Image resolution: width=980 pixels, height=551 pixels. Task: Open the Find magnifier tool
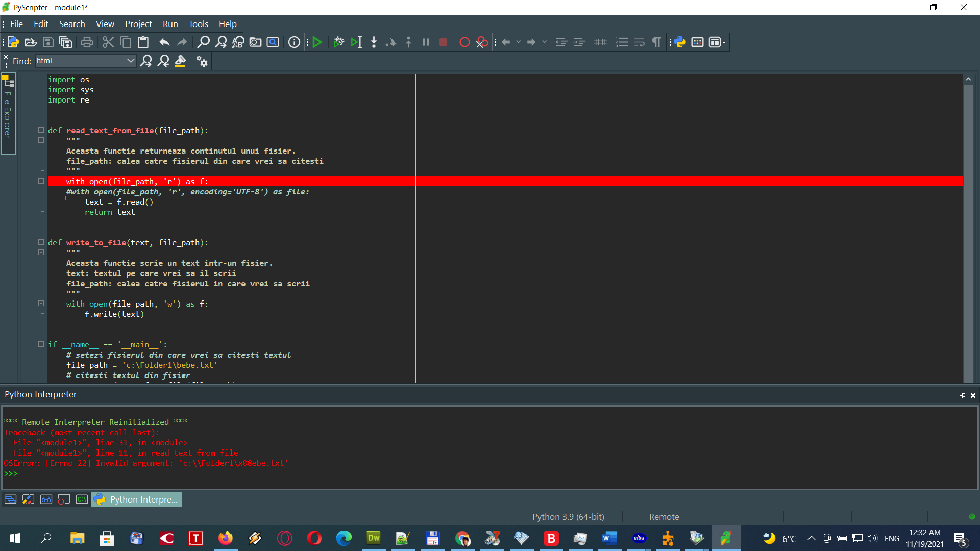click(203, 42)
